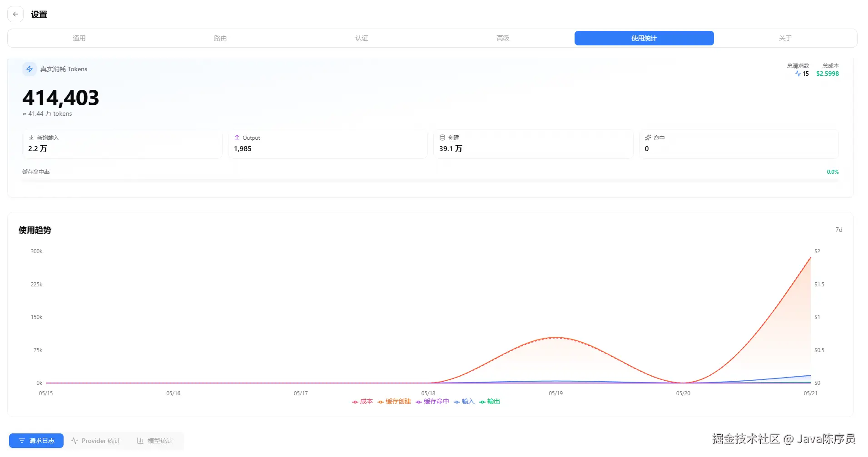Click the 05/19 date on chart axis

tap(556, 393)
